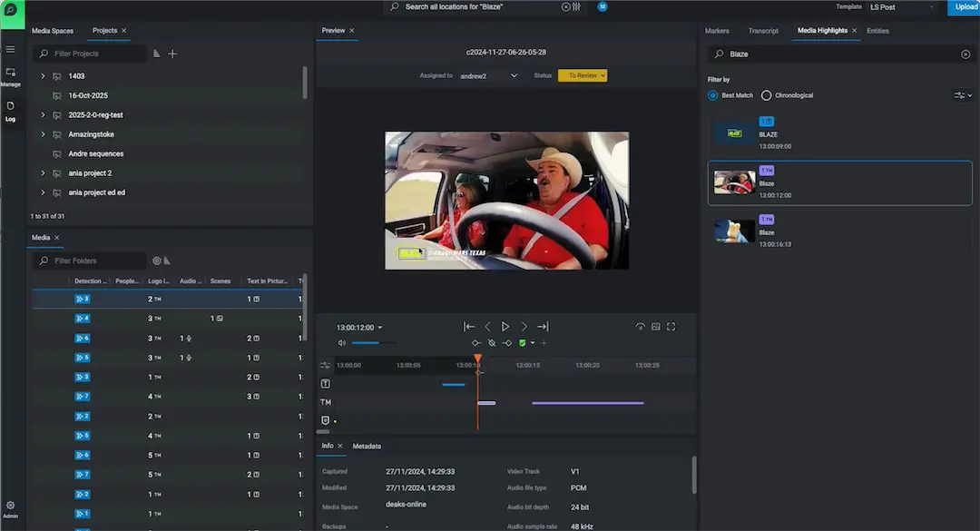The image size is (980, 531).
Task: Jump to clip end with go-to-end icon
Action: (543, 327)
